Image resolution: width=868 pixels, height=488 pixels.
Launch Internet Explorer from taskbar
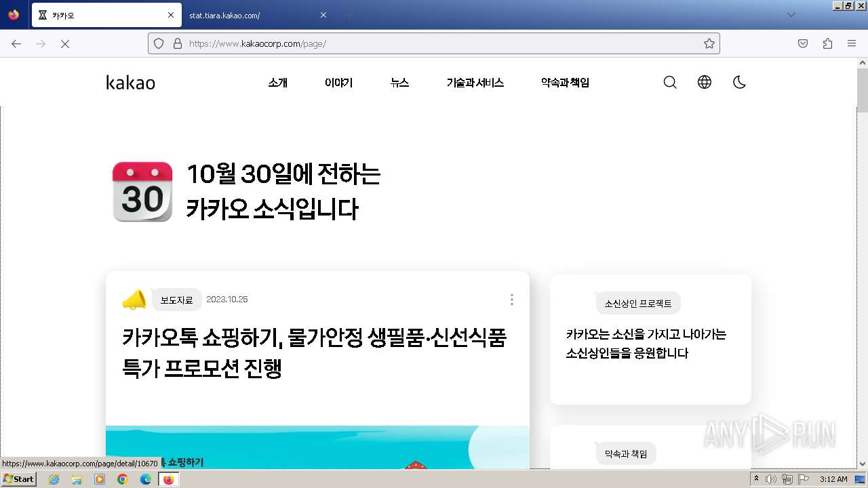54,479
